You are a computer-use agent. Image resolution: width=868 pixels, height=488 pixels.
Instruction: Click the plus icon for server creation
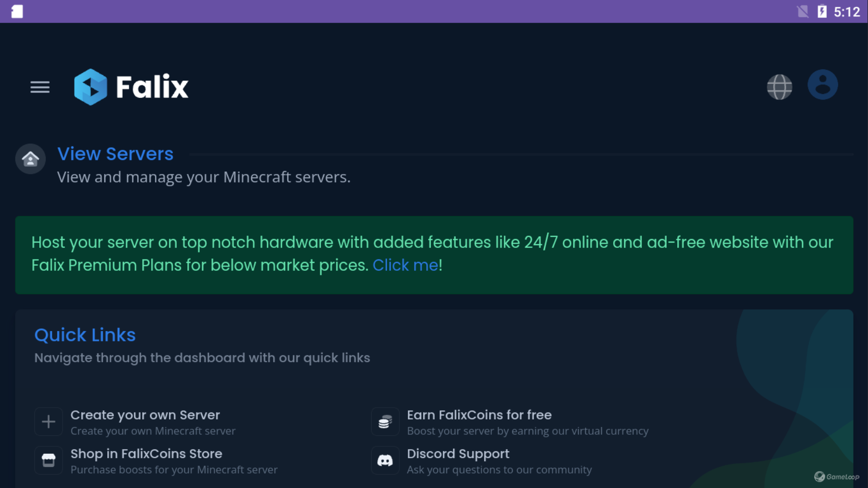tap(48, 421)
